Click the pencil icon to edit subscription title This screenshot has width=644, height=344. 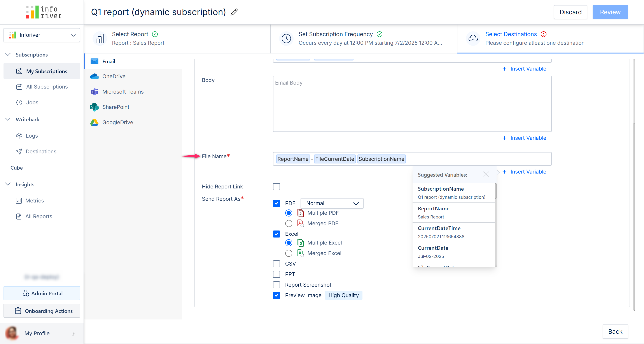coord(234,12)
